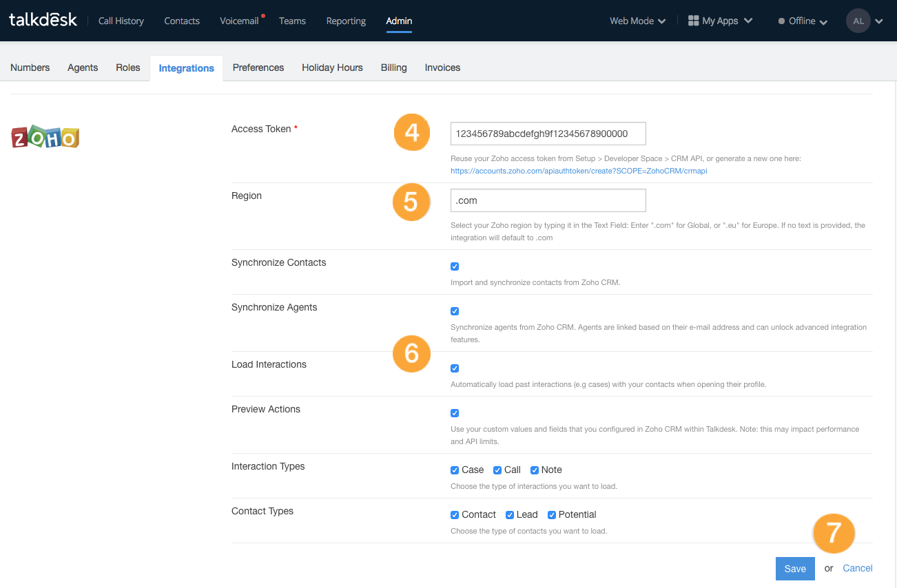Switch to the Billing tab
Screen dimensions: 897x588
point(394,67)
